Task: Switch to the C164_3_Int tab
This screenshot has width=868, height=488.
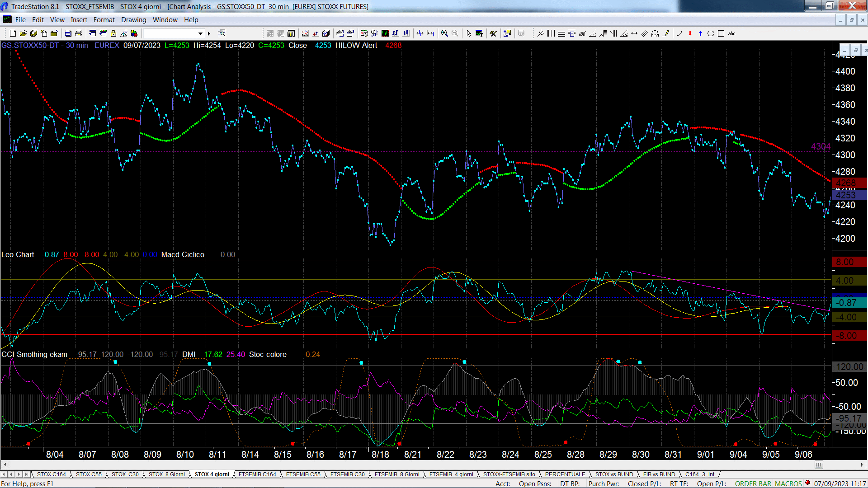Action: 700,474
